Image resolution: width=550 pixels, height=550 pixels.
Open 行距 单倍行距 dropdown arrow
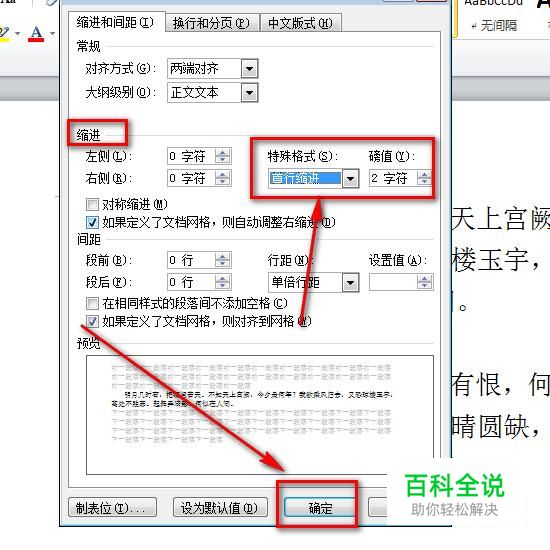[x=350, y=282]
